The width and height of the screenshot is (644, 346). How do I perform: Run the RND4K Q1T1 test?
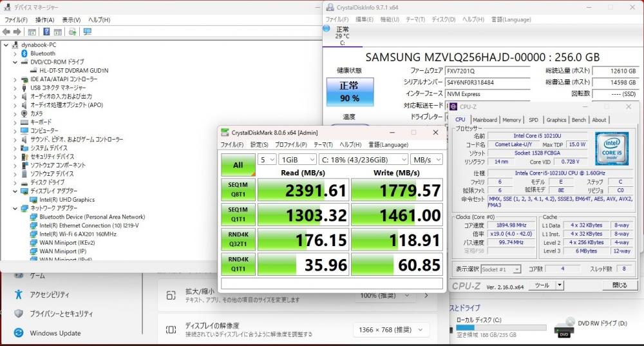[x=238, y=264]
